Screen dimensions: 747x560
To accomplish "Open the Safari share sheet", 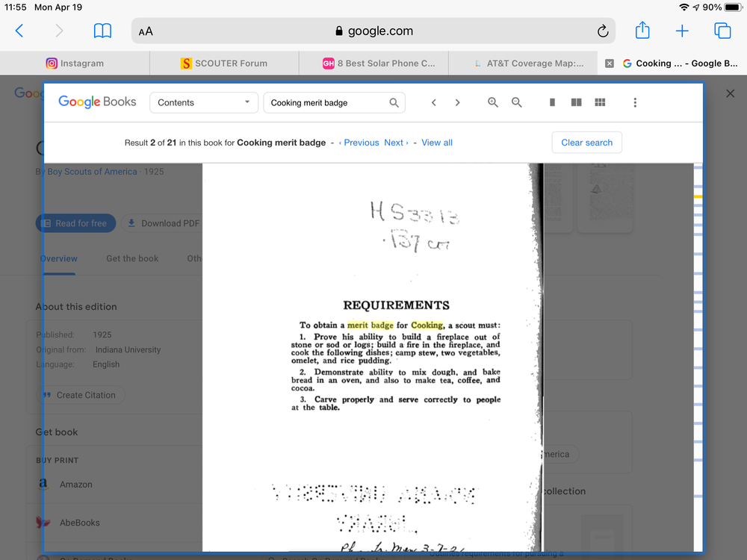I will [x=642, y=30].
